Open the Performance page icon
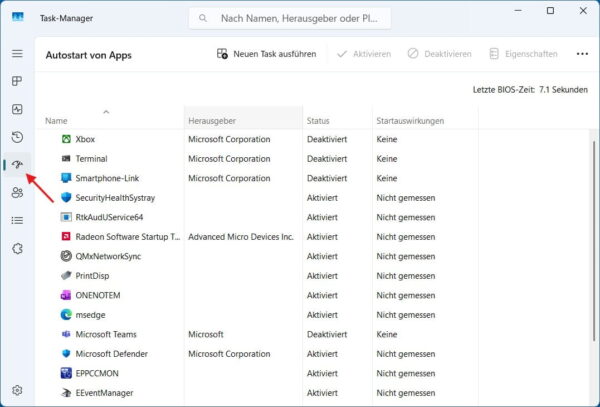Screen dimensions: 600x407 [17, 109]
